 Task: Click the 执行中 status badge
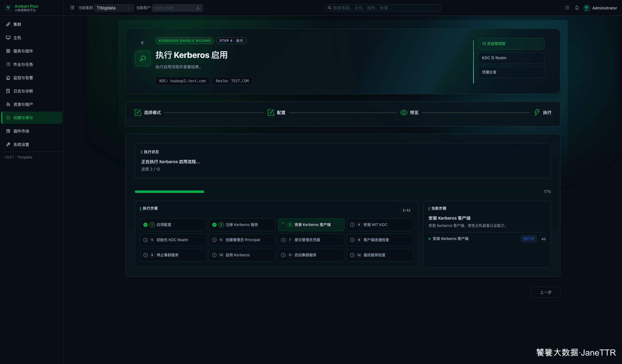pyautogui.click(x=528, y=239)
